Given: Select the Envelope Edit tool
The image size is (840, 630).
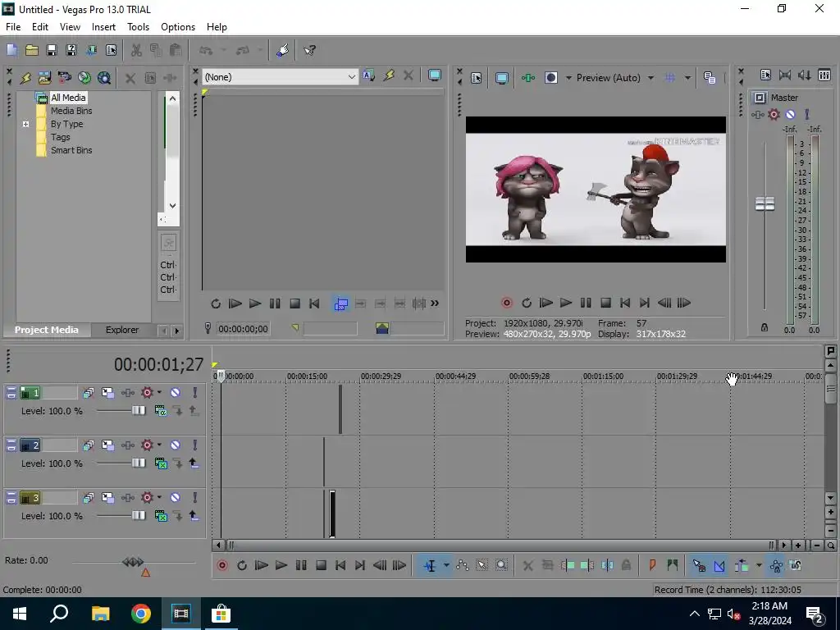Looking at the screenshot, I should (463, 566).
